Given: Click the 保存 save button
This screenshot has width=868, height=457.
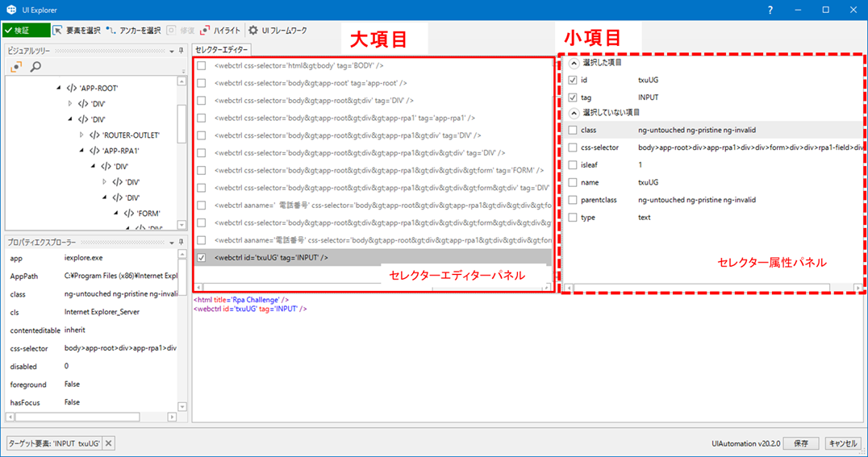Looking at the screenshot, I should coord(801,443).
